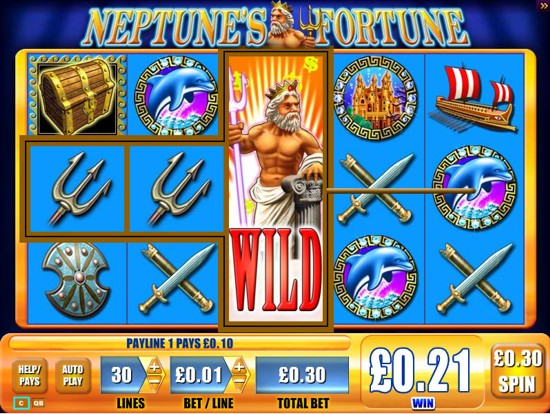Screen dimensions: 550x414
Task: Open the Help/Pays table
Action: click(x=29, y=375)
